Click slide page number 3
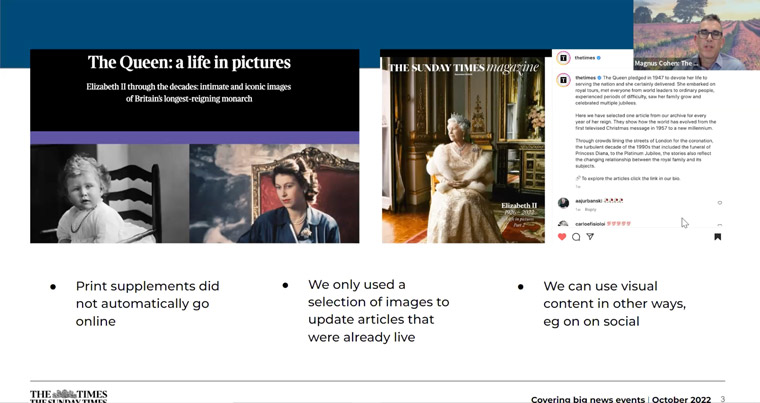This screenshot has height=403, width=760. tap(722, 399)
